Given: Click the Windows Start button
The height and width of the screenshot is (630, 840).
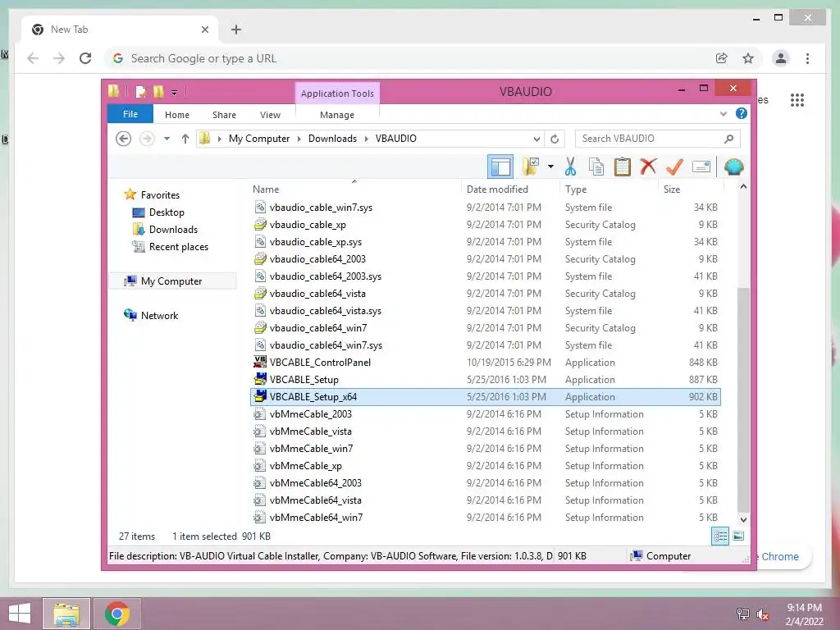Looking at the screenshot, I should point(20,614).
